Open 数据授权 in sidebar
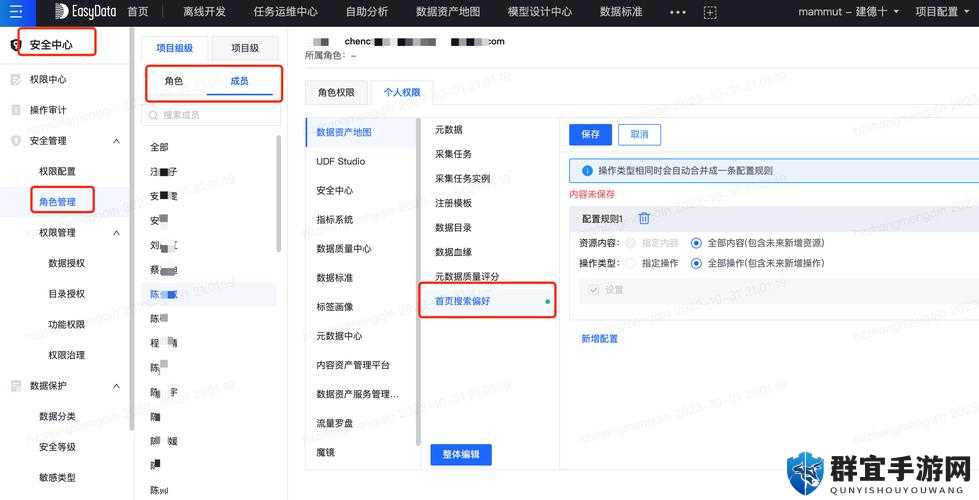This screenshot has width=979, height=500. (67, 263)
